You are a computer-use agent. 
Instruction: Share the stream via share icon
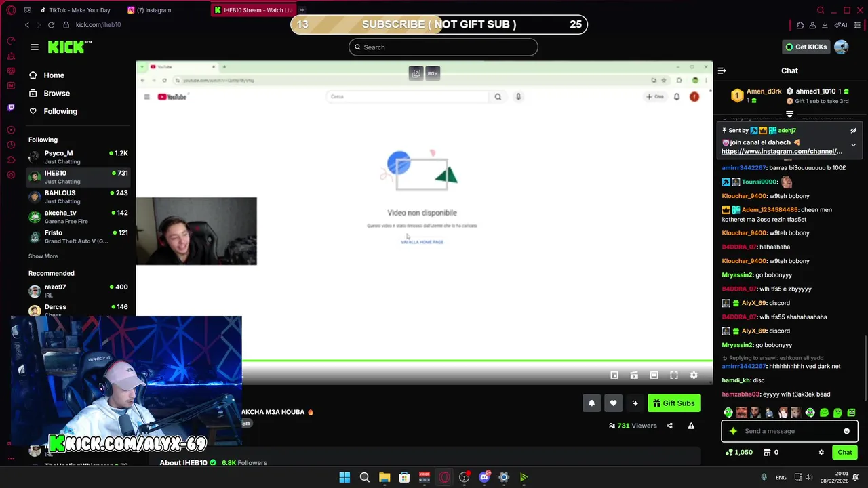[x=669, y=426]
